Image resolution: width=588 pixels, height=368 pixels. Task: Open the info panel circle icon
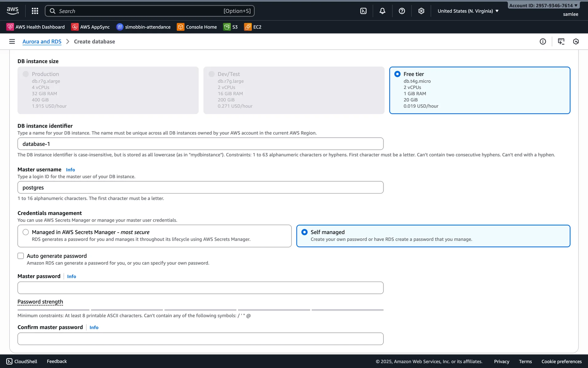[x=543, y=41]
